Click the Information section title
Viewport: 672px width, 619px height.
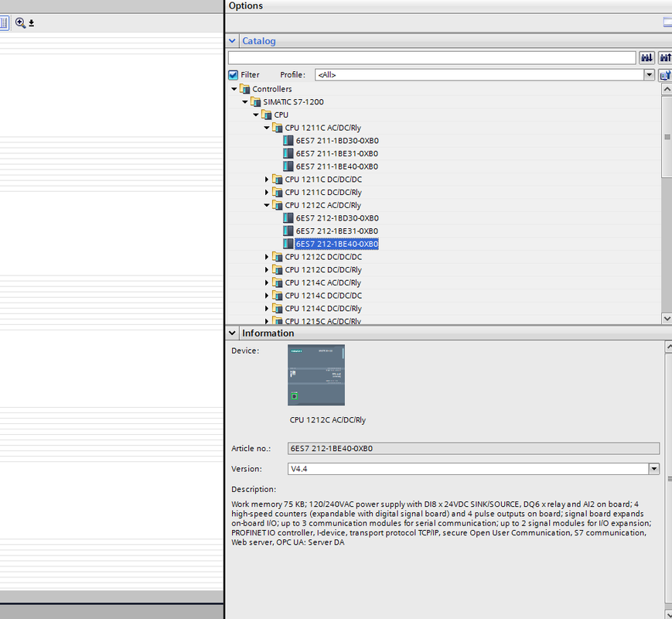268,333
